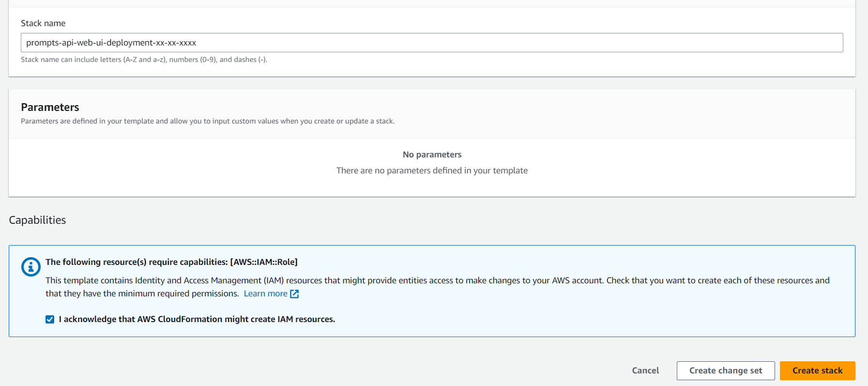This screenshot has height=386, width=868.
Task: Click the acknowledgement label text beside checkbox
Action: pos(197,319)
